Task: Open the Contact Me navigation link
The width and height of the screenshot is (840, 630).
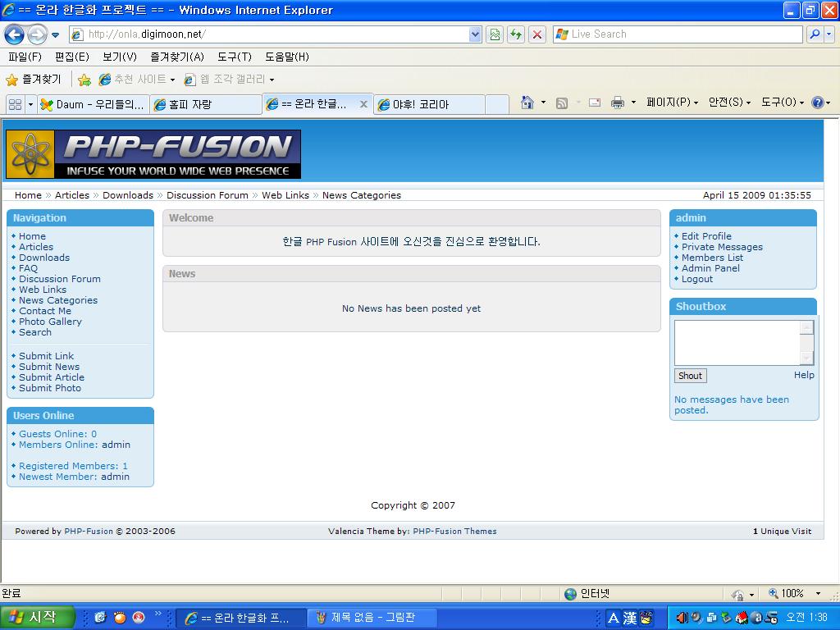Action: point(45,311)
